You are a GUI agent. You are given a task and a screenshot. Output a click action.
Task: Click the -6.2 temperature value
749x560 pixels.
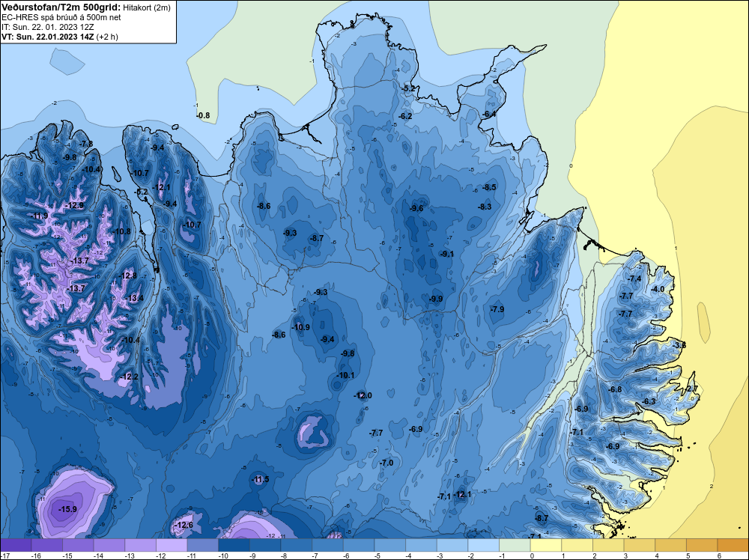(405, 116)
